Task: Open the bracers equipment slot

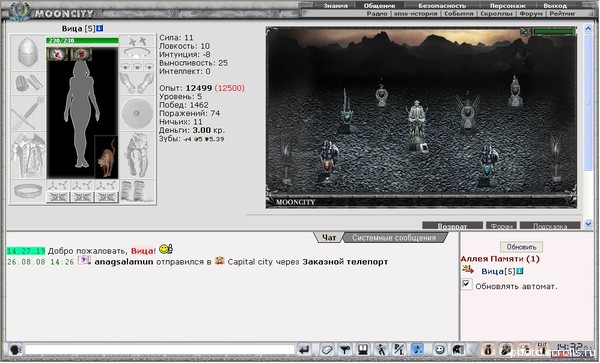Action: pyautogui.click(x=28, y=83)
